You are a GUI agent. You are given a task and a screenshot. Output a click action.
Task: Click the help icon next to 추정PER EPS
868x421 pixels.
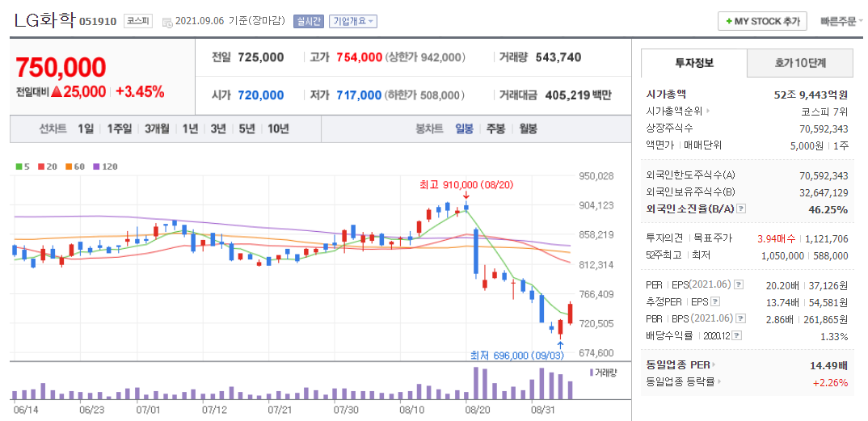click(715, 302)
